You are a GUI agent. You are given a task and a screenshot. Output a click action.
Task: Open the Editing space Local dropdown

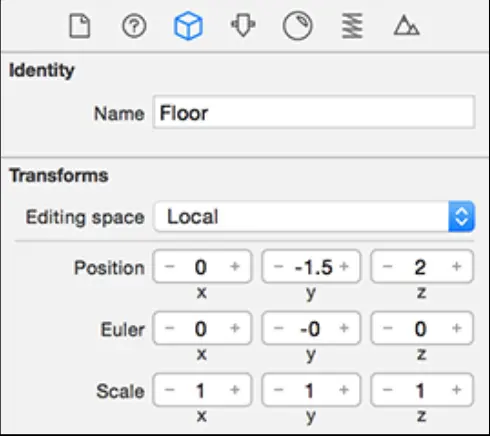tap(314, 216)
